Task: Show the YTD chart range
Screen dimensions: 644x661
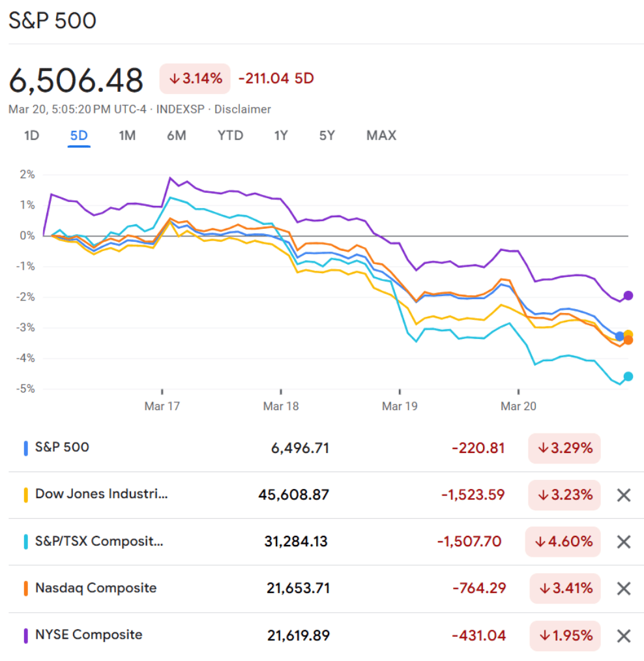Action: pos(230,136)
